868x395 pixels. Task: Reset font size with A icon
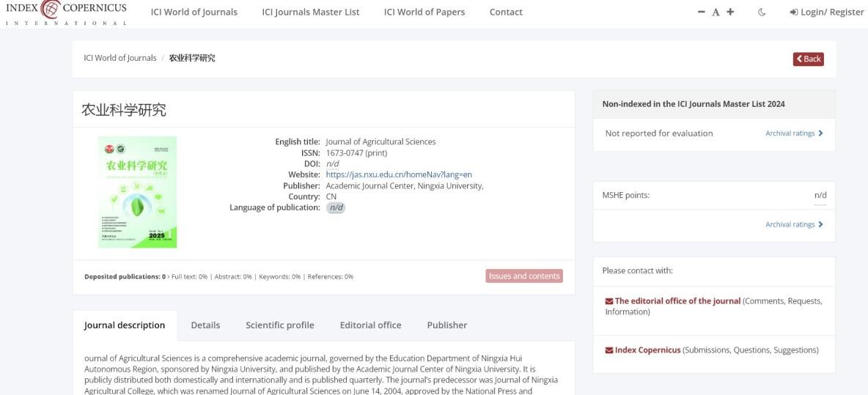(x=716, y=12)
